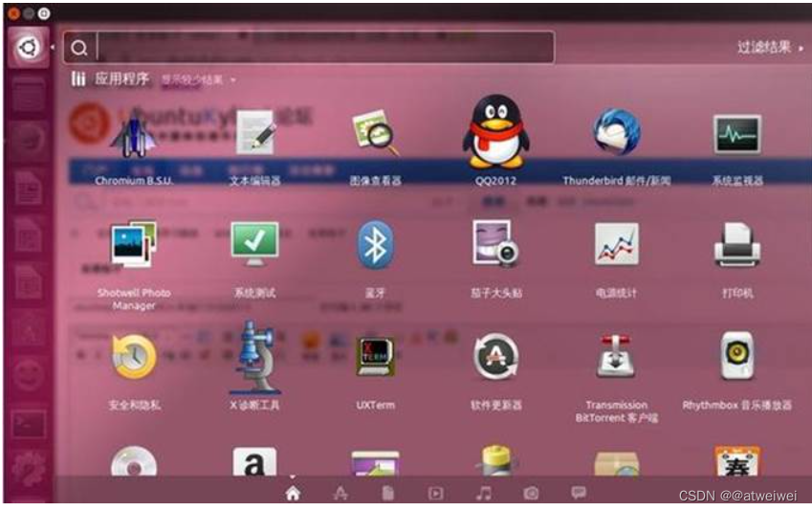Launch 茄子大头贴 webcam booth app
Image resolution: width=812 pixels, height=511 pixels.
495,244
